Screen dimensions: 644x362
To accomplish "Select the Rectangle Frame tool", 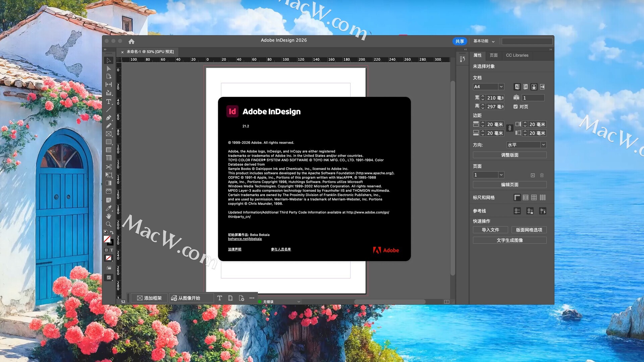I will pos(109,134).
